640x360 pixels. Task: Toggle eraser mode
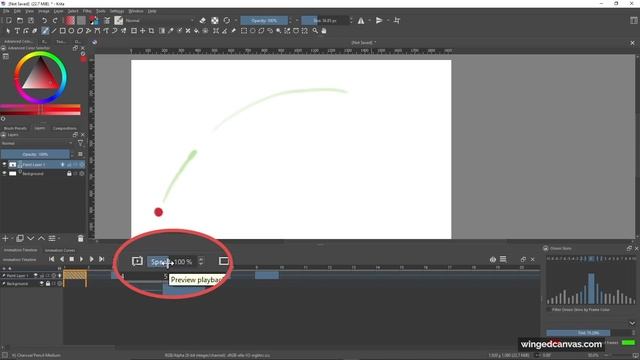[203, 20]
